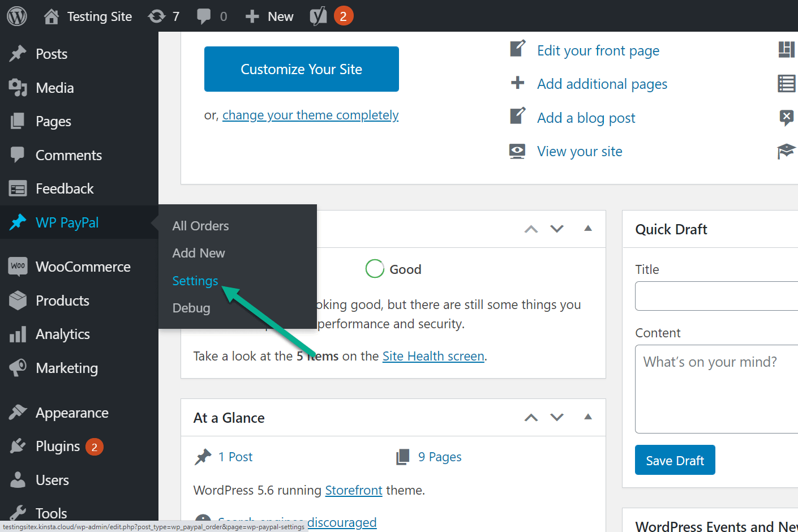798x532 pixels.
Task: Move At a Glance widget up
Action: coord(531,418)
